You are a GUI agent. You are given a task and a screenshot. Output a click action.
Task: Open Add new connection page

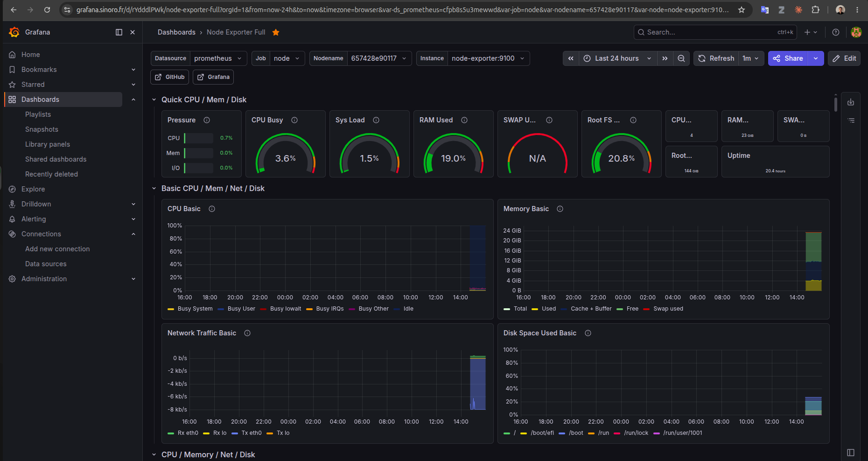[57, 249]
